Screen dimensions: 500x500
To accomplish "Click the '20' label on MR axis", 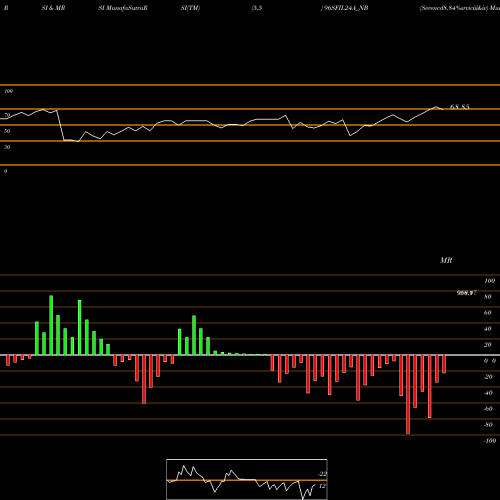I will point(488,345).
